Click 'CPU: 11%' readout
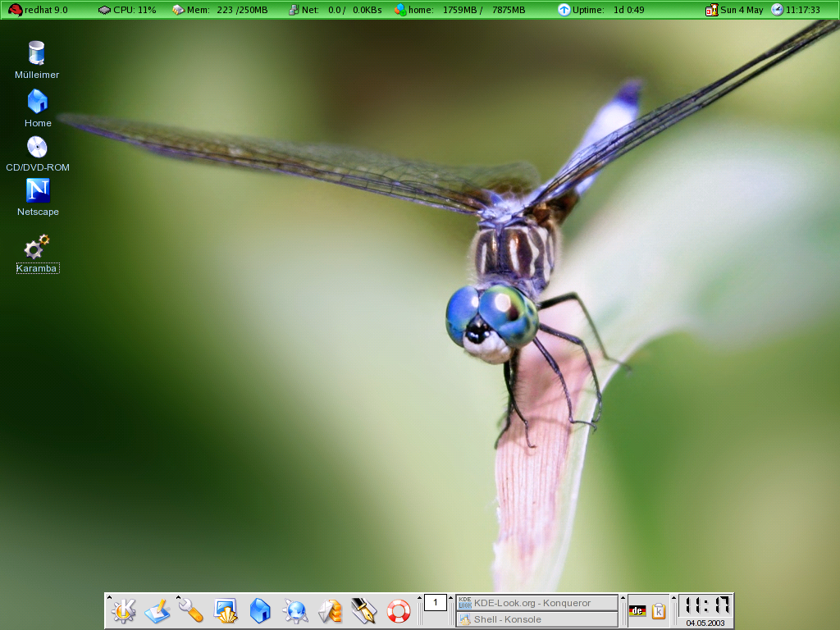The height and width of the screenshot is (630, 840). [x=135, y=10]
